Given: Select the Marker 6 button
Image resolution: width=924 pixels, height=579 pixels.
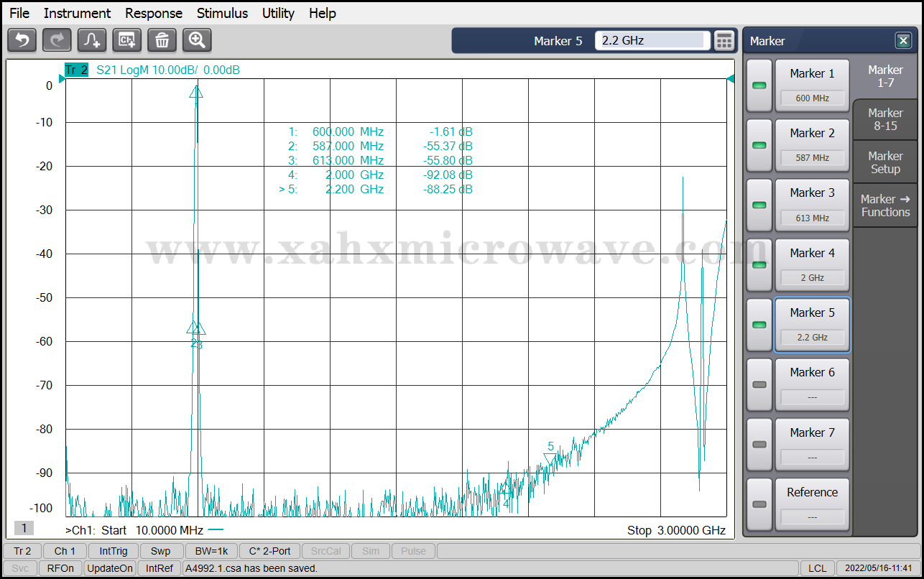Looking at the screenshot, I should tap(812, 384).
